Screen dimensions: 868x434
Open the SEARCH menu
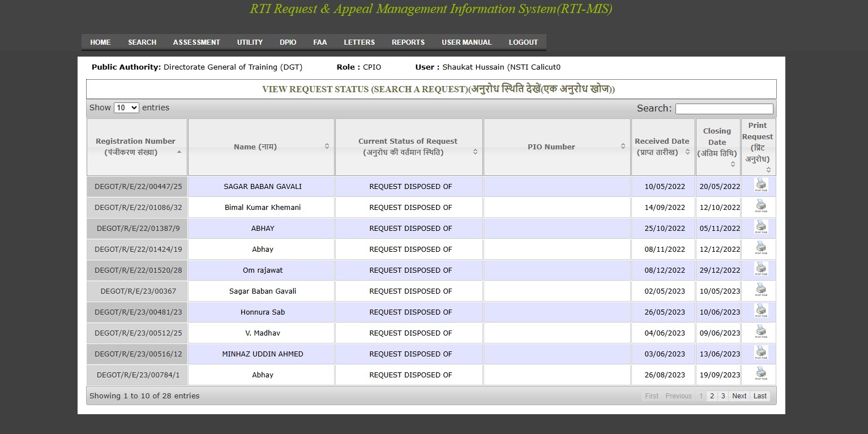click(x=142, y=42)
